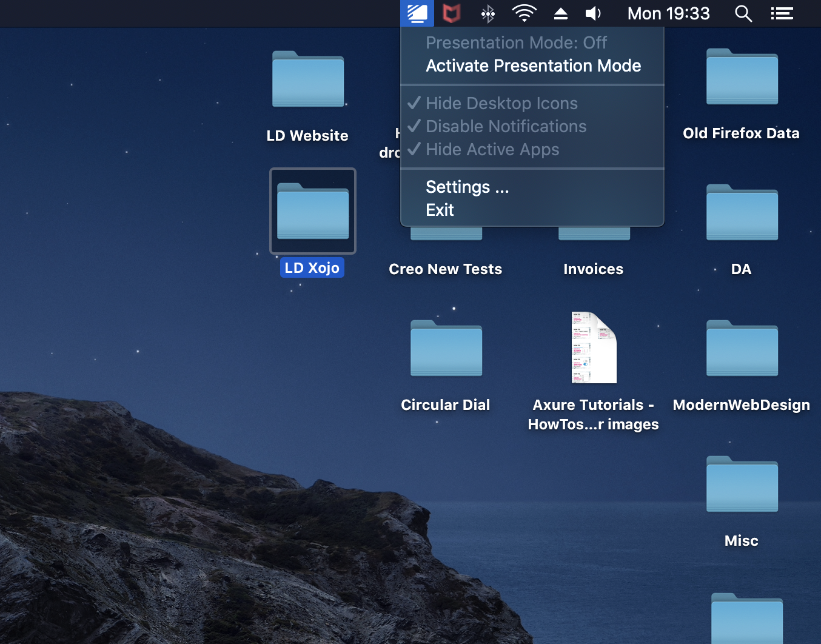
Task: Click the clock showing Mon 19:33
Action: tap(668, 13)
